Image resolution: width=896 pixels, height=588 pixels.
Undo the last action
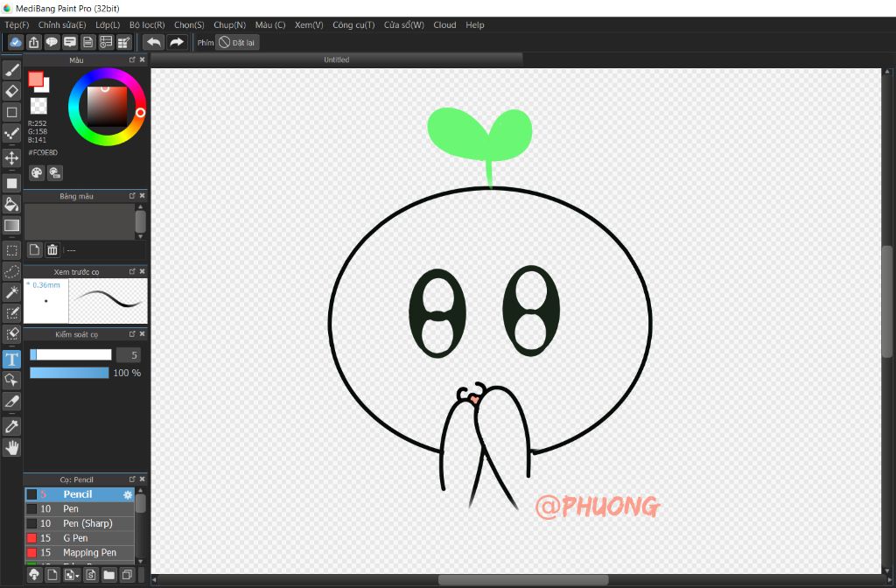click(x=154, y=42)
